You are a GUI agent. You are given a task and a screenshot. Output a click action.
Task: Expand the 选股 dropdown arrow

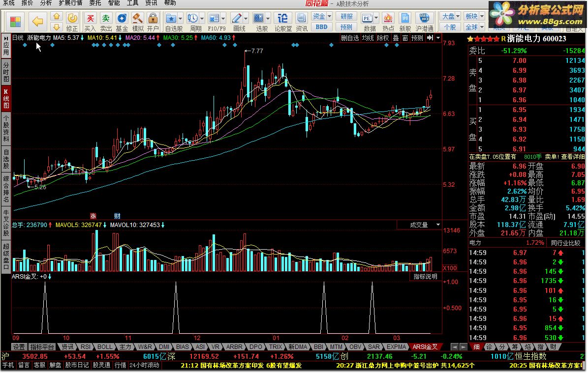tap(268, 18)
